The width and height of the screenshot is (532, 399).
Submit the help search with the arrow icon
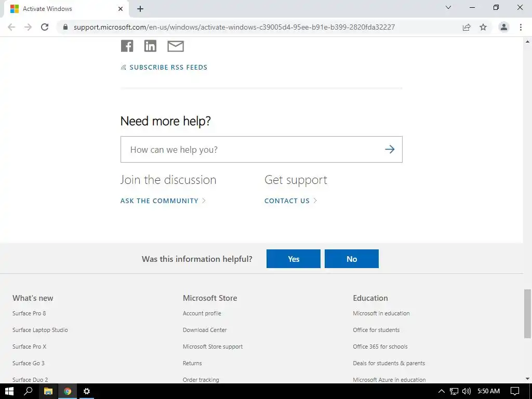coord(390,149)
